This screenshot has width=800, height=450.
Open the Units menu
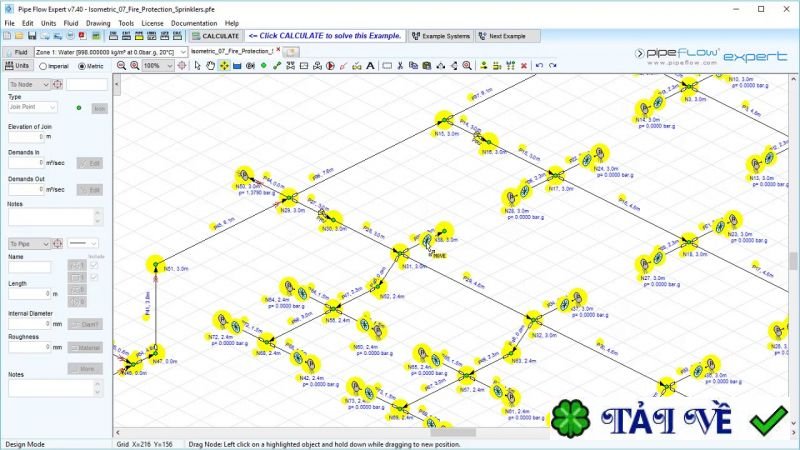coord(48,23)
